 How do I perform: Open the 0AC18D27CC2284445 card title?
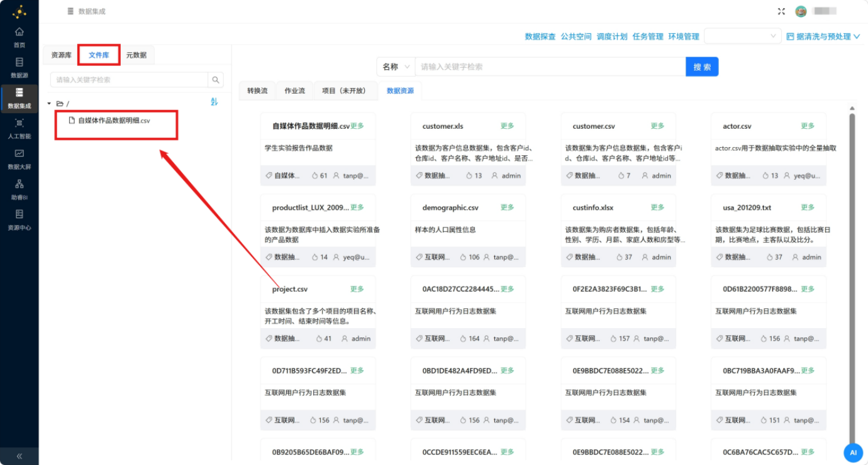[x=461, y=289]
